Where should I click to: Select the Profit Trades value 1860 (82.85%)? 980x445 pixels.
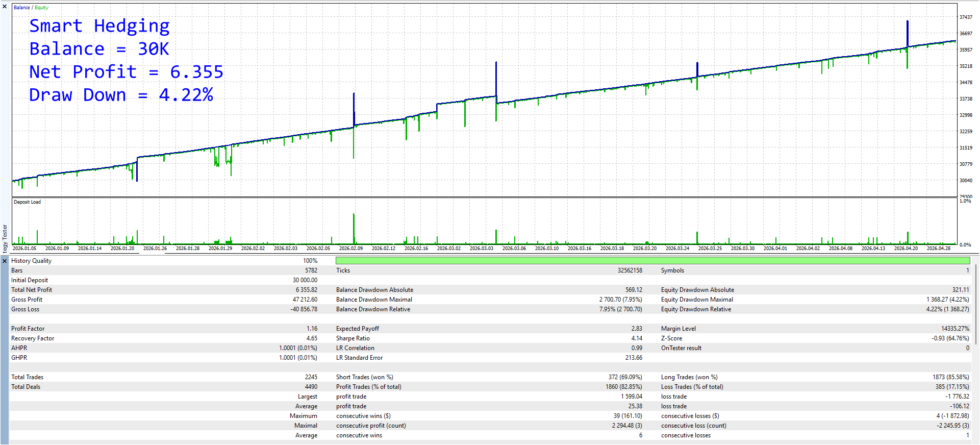(x=624, y=387)
